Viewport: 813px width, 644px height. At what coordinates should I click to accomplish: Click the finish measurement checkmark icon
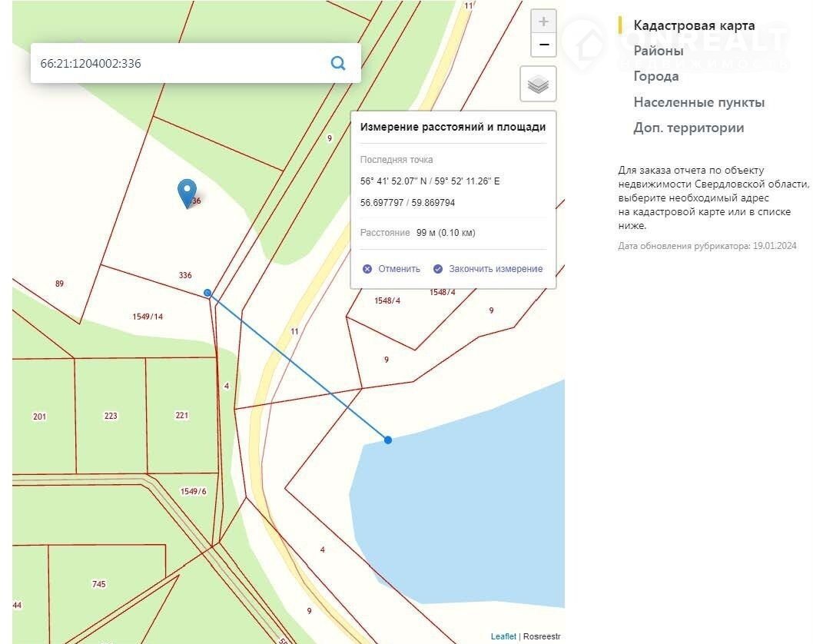(438, 269)
